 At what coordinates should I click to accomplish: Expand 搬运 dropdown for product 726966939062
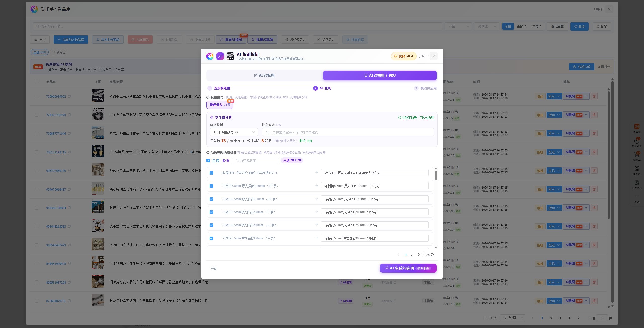pos(558,96)
